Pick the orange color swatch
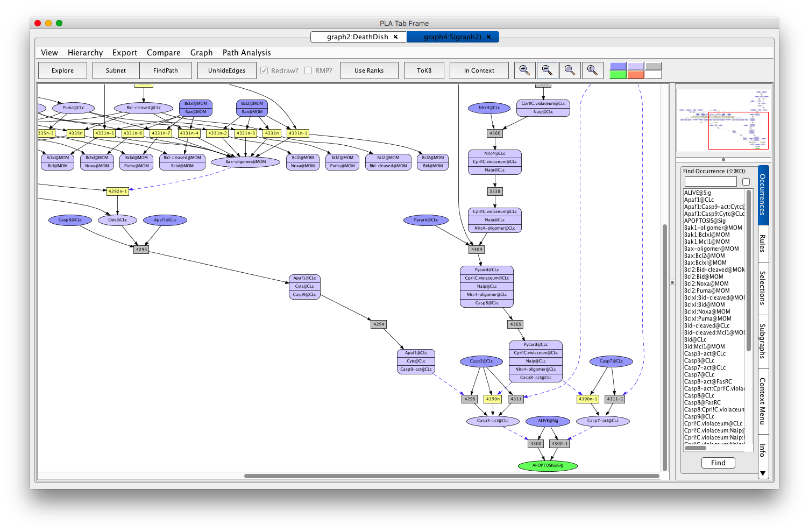The height and width of the screenshot is (532, 809). pyautogui.click(x=636, y=75)
